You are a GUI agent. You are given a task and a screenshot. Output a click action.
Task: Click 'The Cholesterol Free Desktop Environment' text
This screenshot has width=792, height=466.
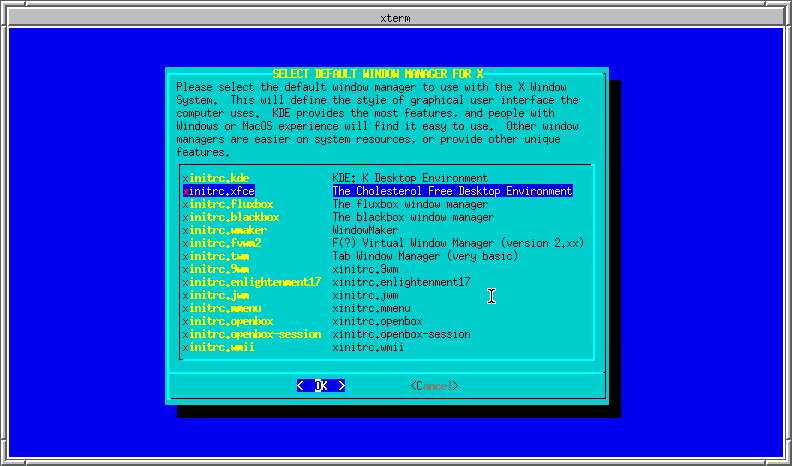coord(452,191)
